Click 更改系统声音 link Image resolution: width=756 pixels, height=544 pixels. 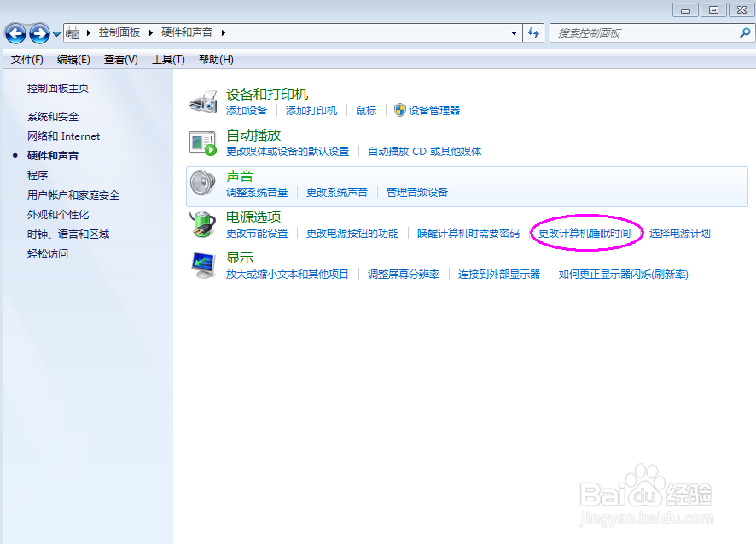(336, 193)
